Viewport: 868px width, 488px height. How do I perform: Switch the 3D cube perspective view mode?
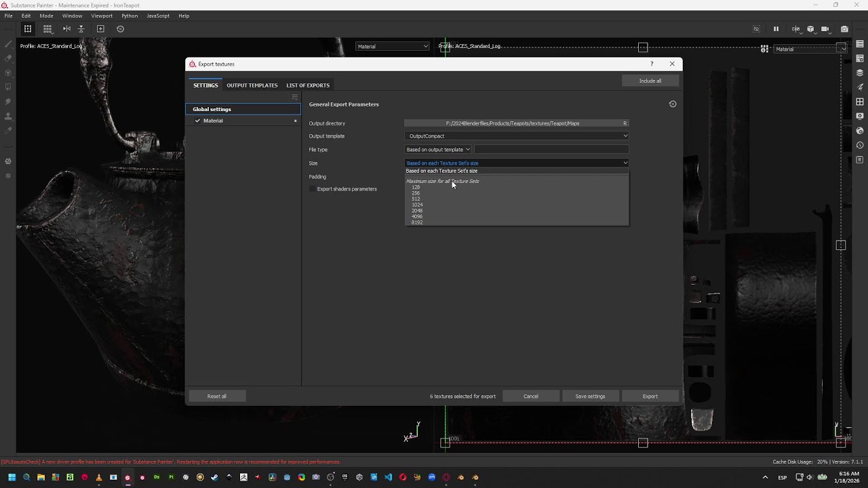[810, 28]
